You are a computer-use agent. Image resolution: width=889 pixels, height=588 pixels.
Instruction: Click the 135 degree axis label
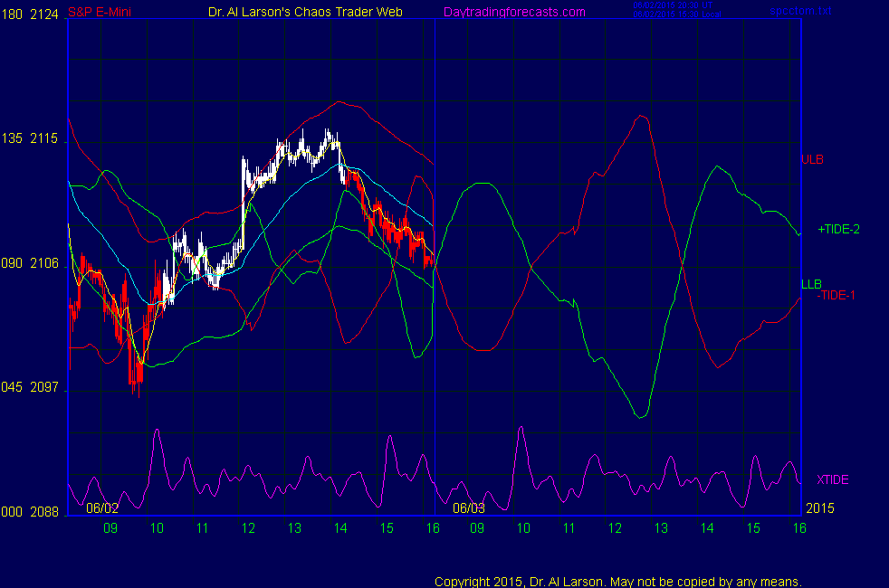pos(12,138)
